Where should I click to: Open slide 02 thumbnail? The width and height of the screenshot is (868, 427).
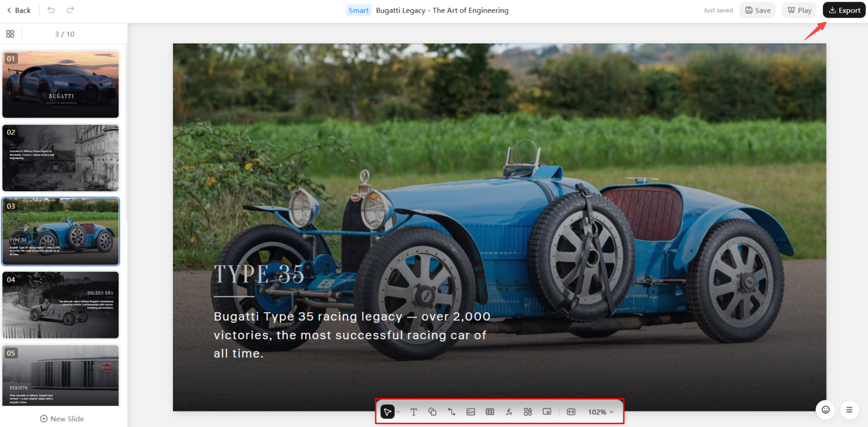(61, 158)
